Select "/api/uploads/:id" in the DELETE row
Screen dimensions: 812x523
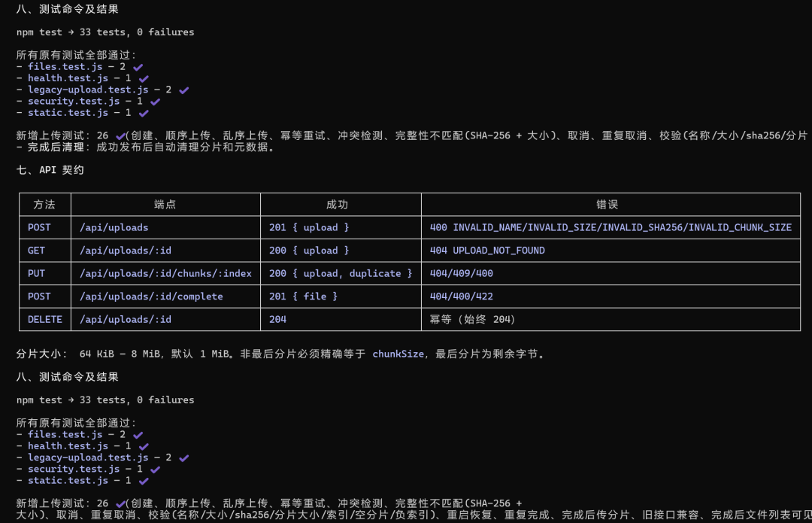pos(165,319)
